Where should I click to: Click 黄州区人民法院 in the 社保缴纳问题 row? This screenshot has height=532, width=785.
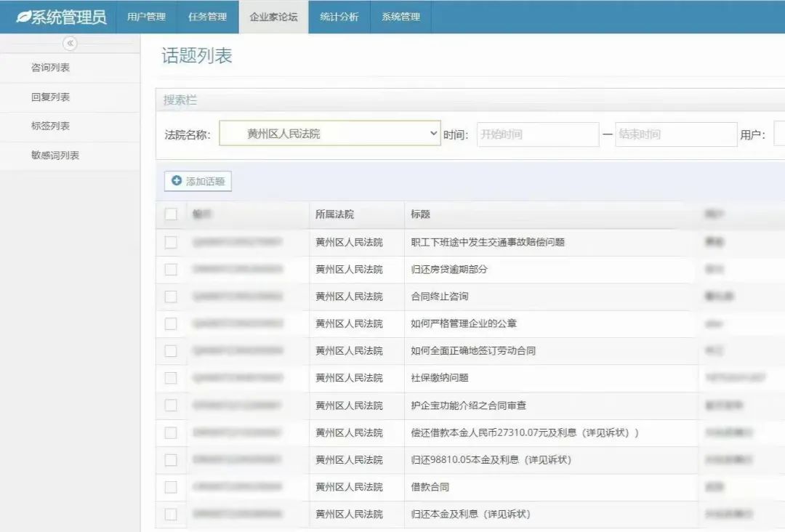click(349, 378)
